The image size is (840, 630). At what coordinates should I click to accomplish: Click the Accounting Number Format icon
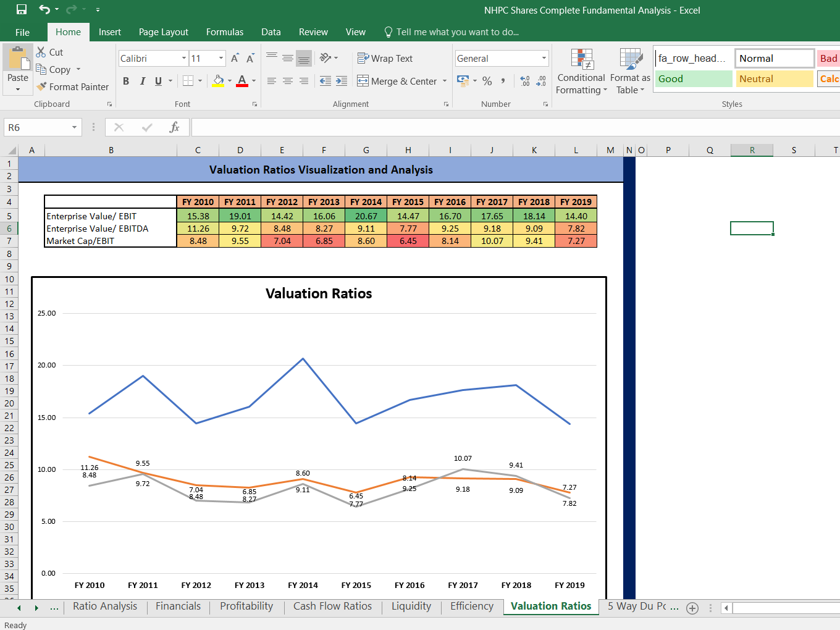click(x=463, y=81)
